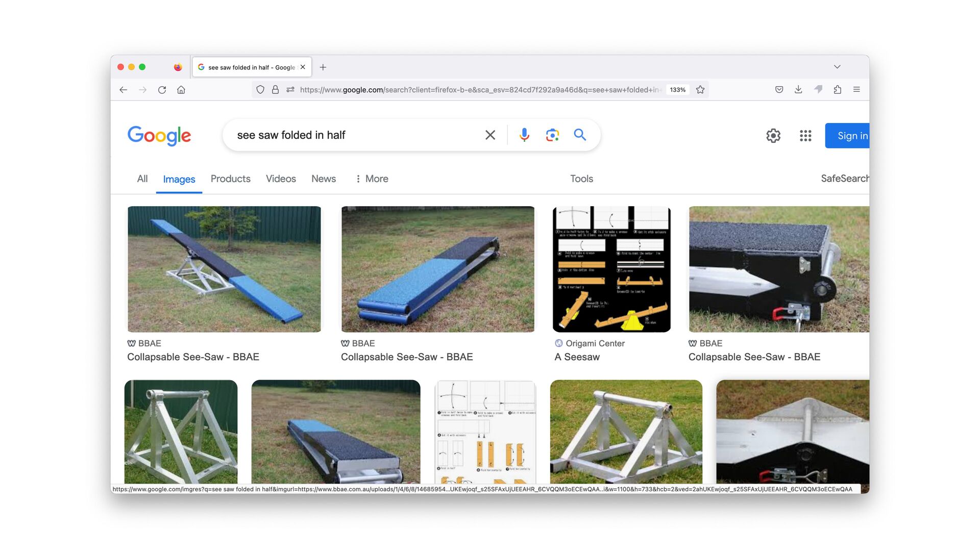
Task: Open the Tools filter options
Action: (581, 179)
